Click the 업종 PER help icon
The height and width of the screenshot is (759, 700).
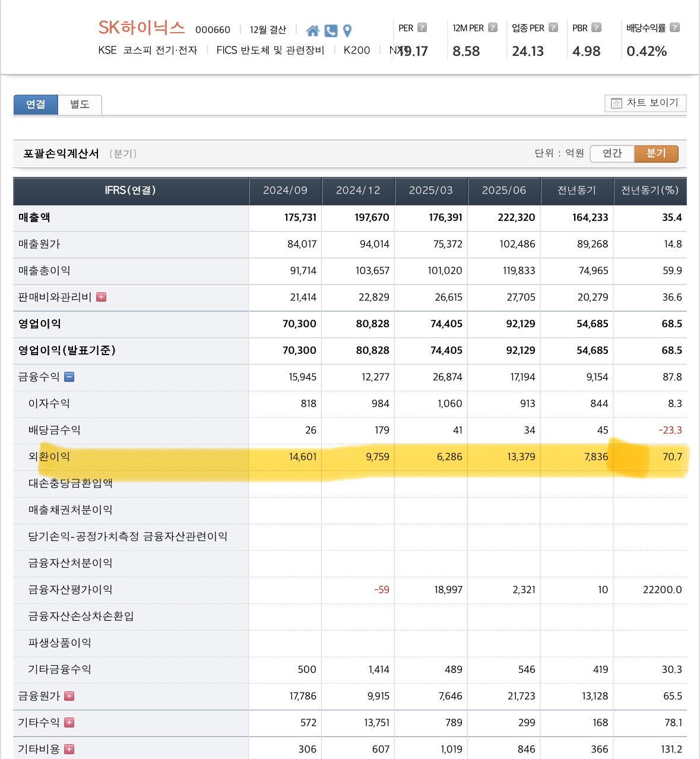[x=553, y=27]
